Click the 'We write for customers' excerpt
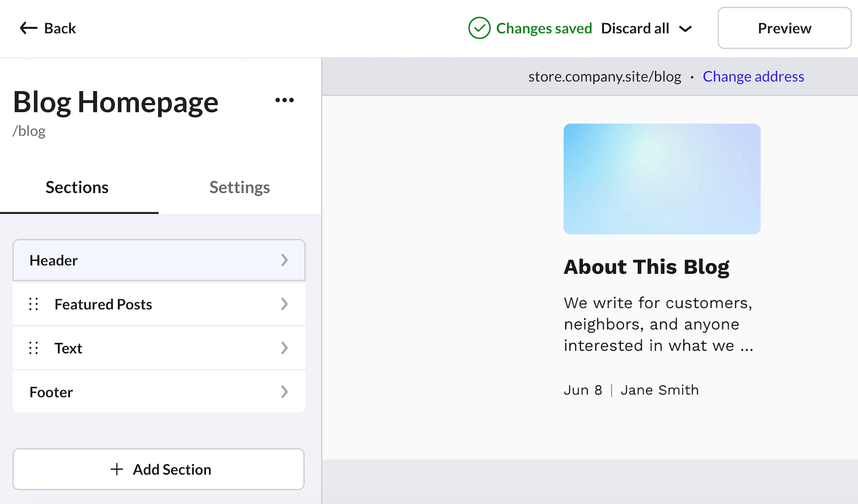Screen dimensions: 858x504 658,325
